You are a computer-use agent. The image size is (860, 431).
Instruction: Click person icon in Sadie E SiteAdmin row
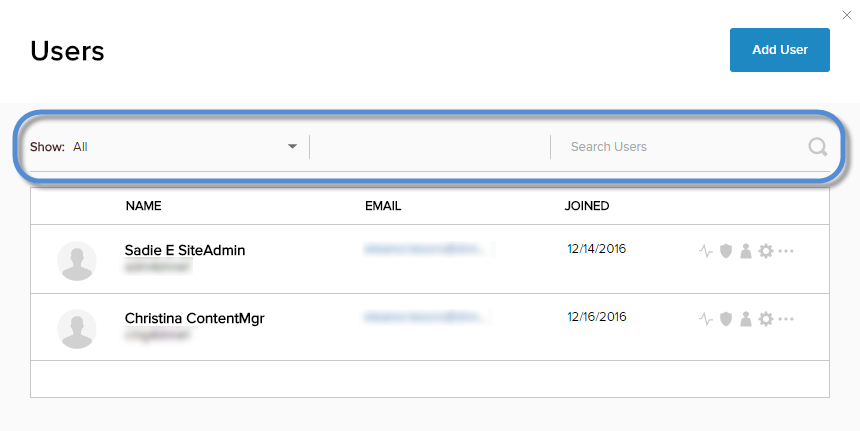pos(745,251)
